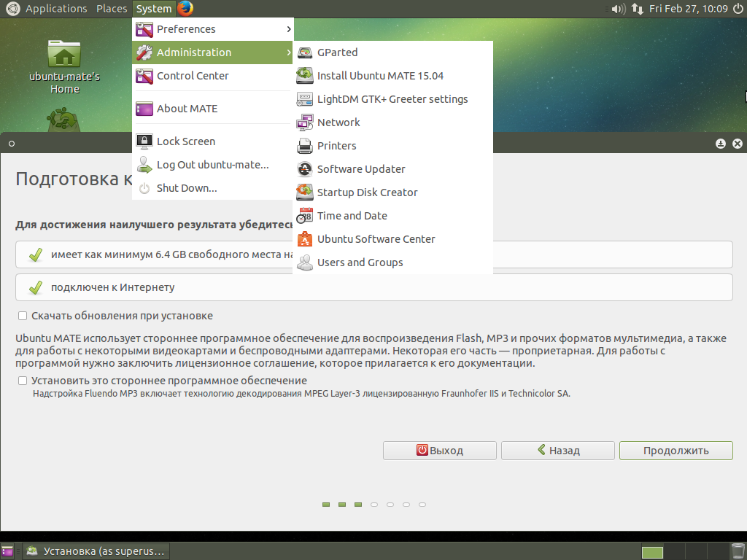Viewport: 747px width, 560px height.
Task: Enable downloading updates during installation
Action: (x=22, y=316)
